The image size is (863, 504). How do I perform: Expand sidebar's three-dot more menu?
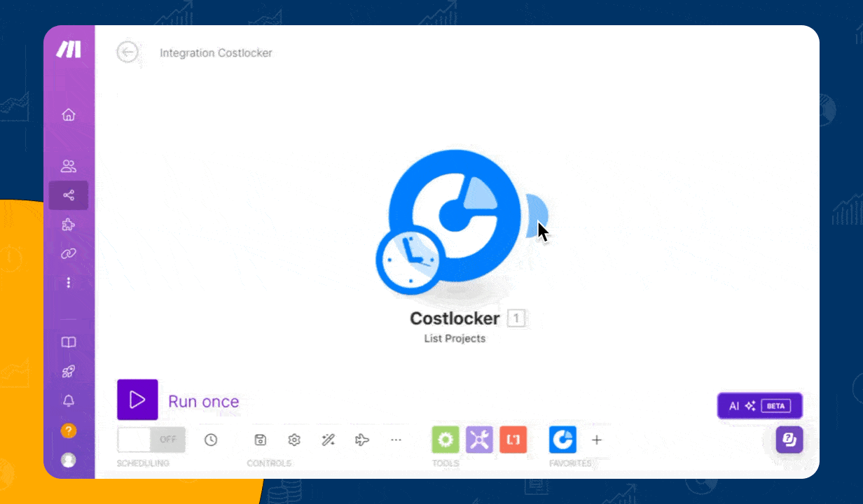click(x=69, y=283)
